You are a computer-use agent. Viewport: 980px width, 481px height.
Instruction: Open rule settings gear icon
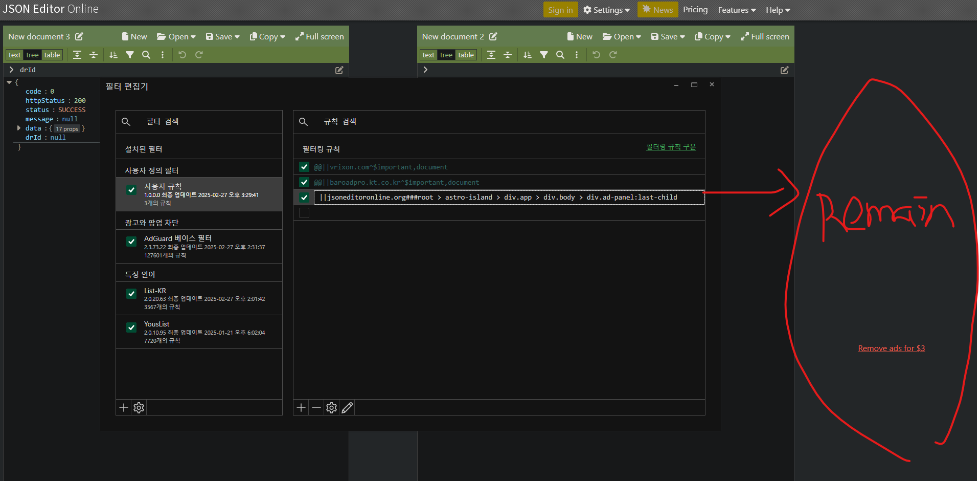332,407
